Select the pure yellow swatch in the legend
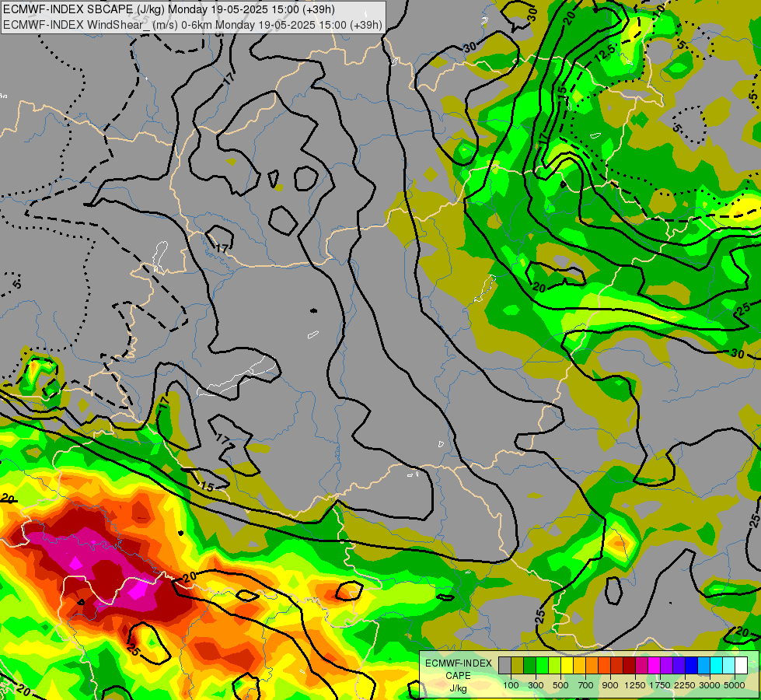 tap(567, 665)
